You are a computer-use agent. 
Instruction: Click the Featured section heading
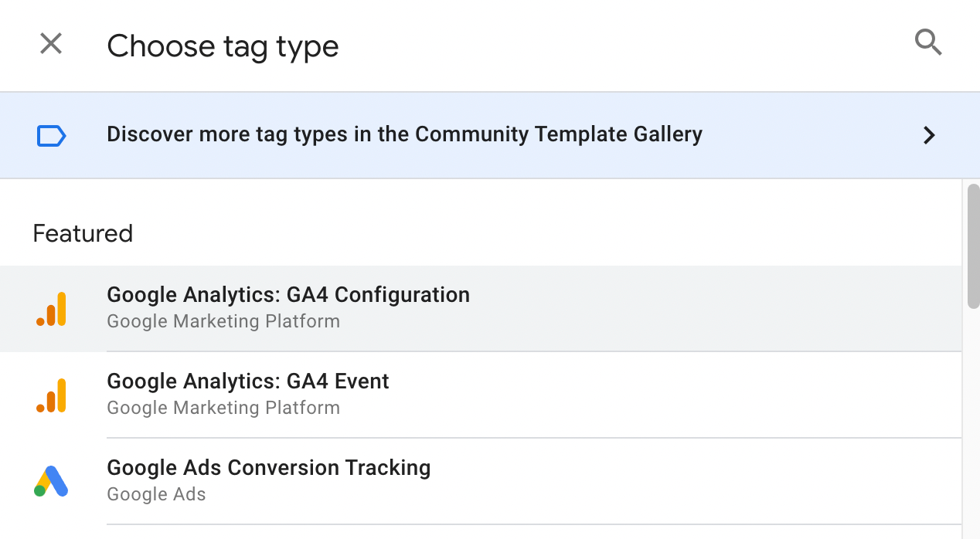coord(83,233)
